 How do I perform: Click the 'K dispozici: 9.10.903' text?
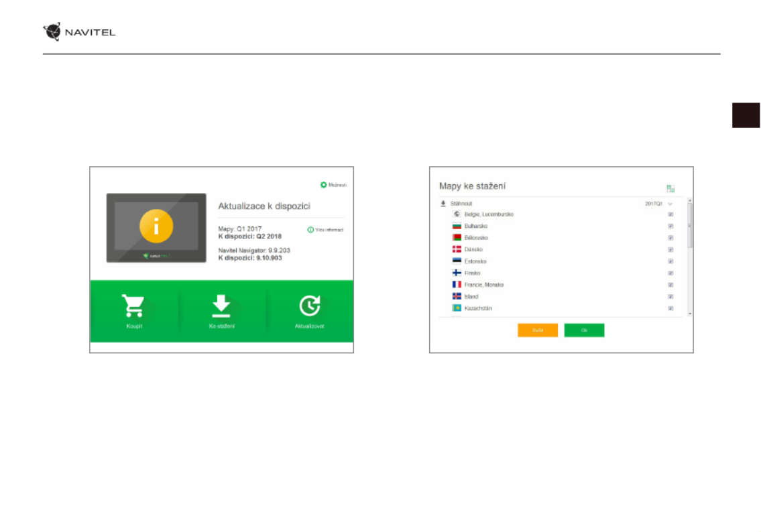point(250,258)
